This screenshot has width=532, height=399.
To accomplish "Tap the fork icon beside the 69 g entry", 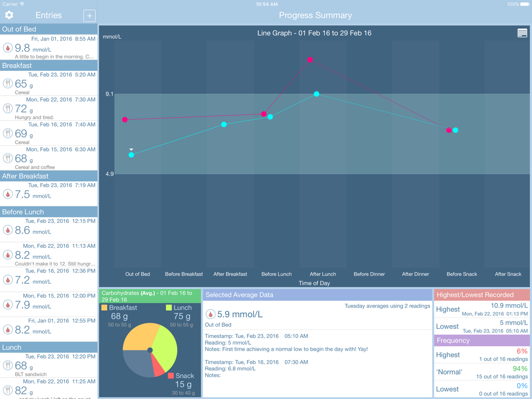I will 8,134.
